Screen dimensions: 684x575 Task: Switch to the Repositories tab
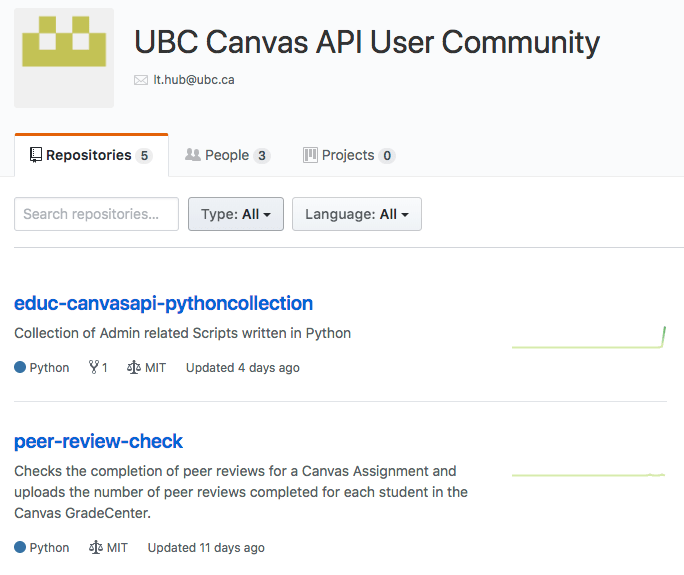(91, 155)
